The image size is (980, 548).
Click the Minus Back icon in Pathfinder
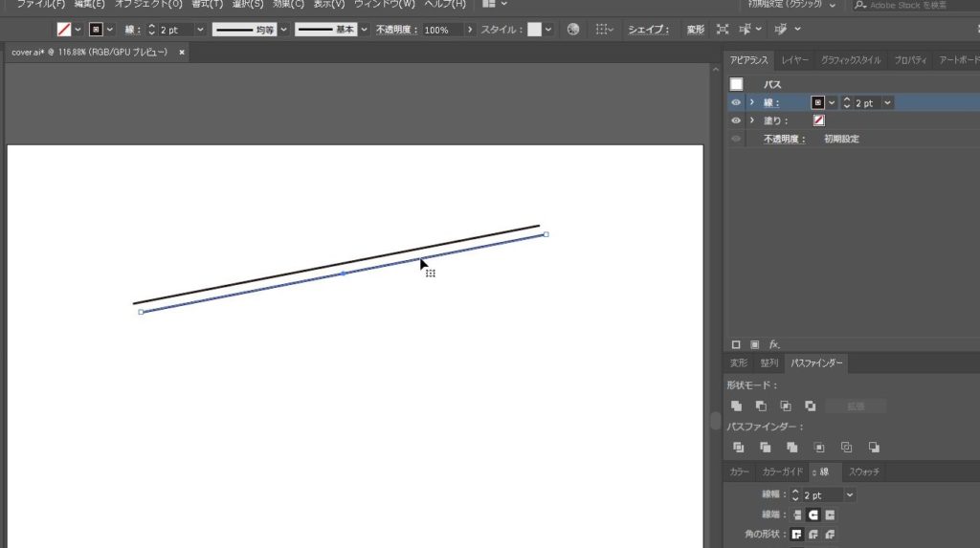click(x=874, y=447)
